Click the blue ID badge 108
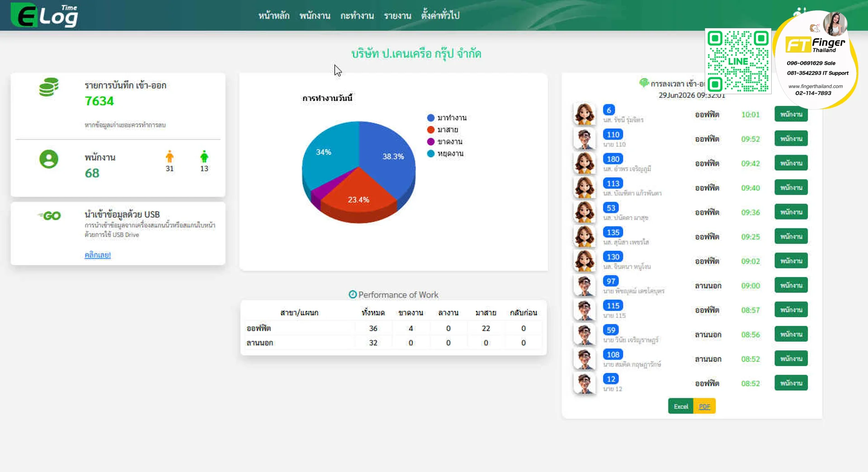 [x=613, y=354]
